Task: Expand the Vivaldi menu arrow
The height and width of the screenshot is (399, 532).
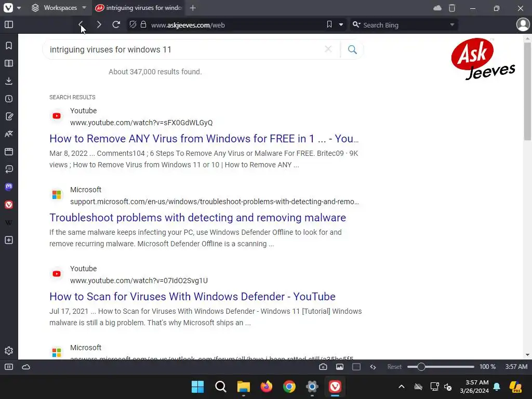Action: click(x=19, y=8)
